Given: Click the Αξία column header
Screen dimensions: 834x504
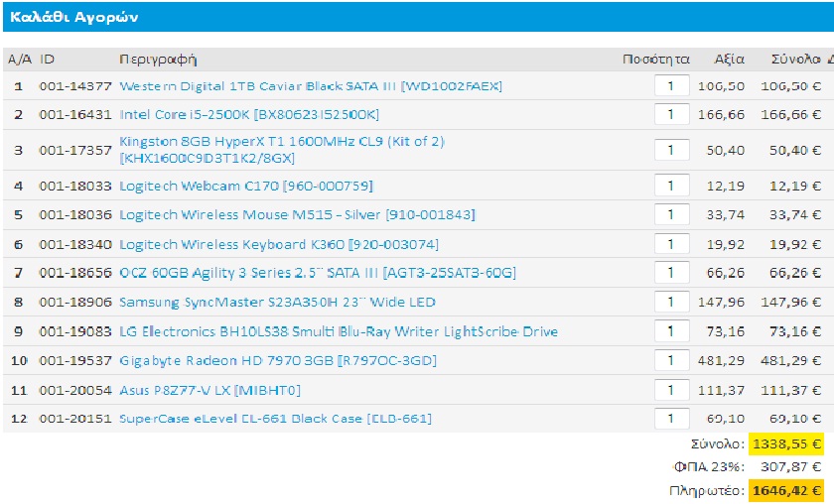Looking at the screenshot, I should tap(729, 59).
